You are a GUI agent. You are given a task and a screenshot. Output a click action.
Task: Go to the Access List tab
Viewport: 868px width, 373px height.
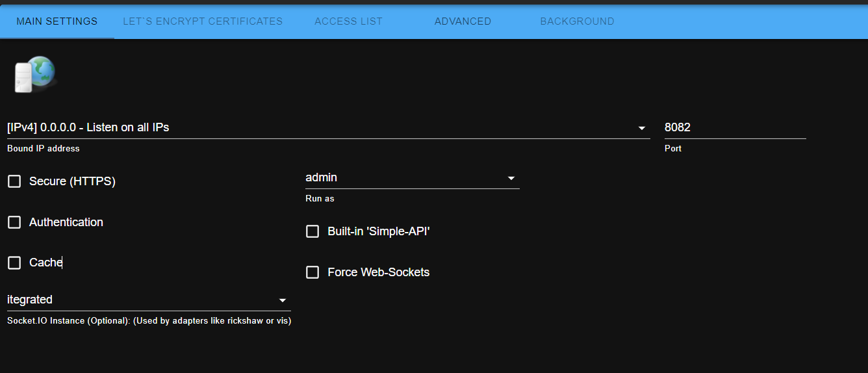pyautogui.click(x=348, y=21)
